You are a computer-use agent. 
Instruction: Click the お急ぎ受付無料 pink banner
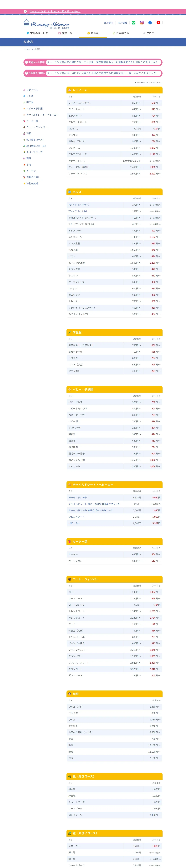(x=93, y=73)
